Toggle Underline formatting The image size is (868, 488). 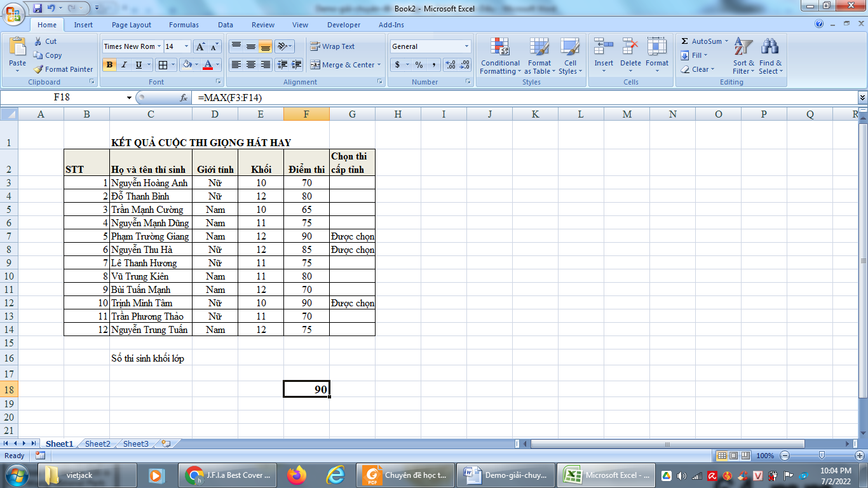pos(139,65)
